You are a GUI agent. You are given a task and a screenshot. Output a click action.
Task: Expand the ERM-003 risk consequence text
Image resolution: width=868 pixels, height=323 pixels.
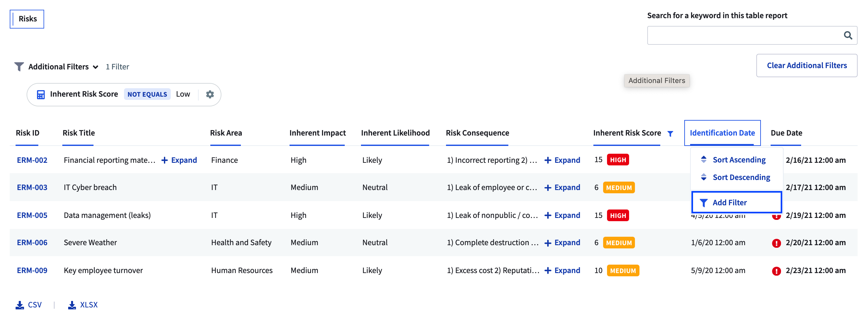point(562,187)
